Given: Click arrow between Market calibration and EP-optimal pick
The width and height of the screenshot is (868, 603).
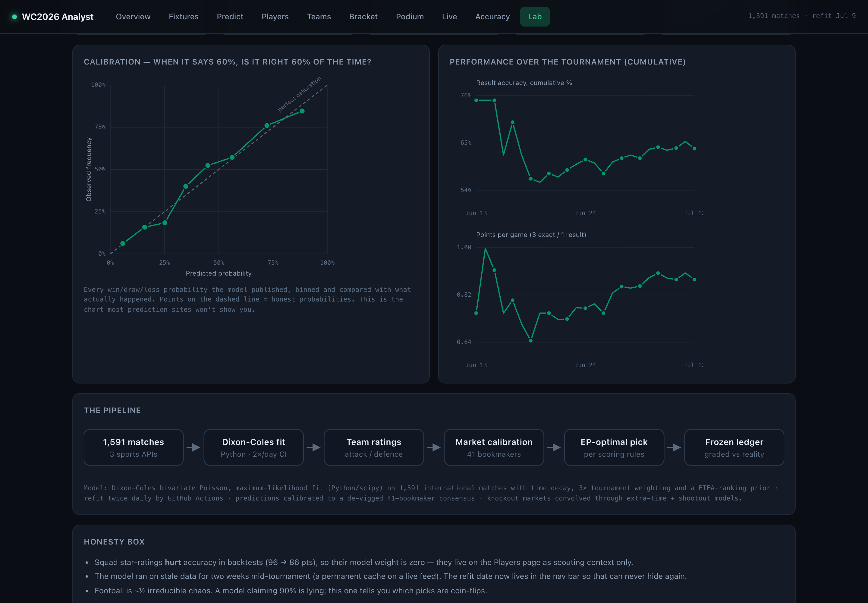Looking at the screenshot, I should (554, 447).
